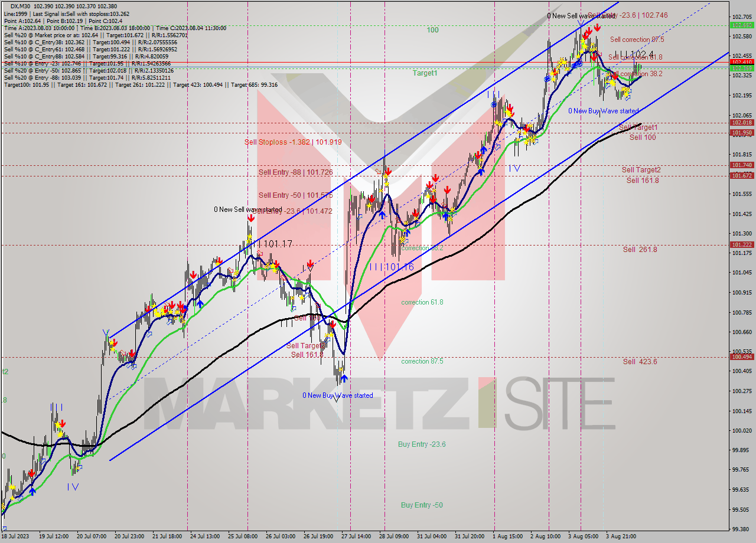
Task: Select the 'Sell Target2' label
Action: (641, 170)
